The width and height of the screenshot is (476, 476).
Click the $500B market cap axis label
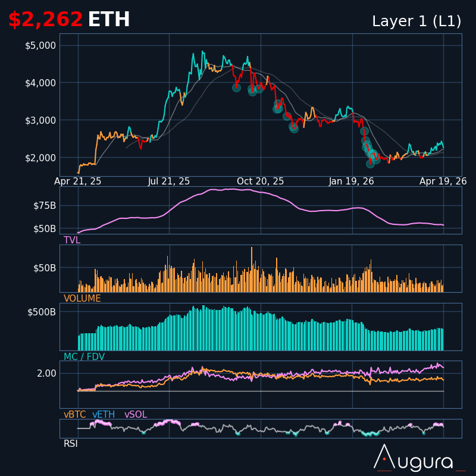pos(42,312)
